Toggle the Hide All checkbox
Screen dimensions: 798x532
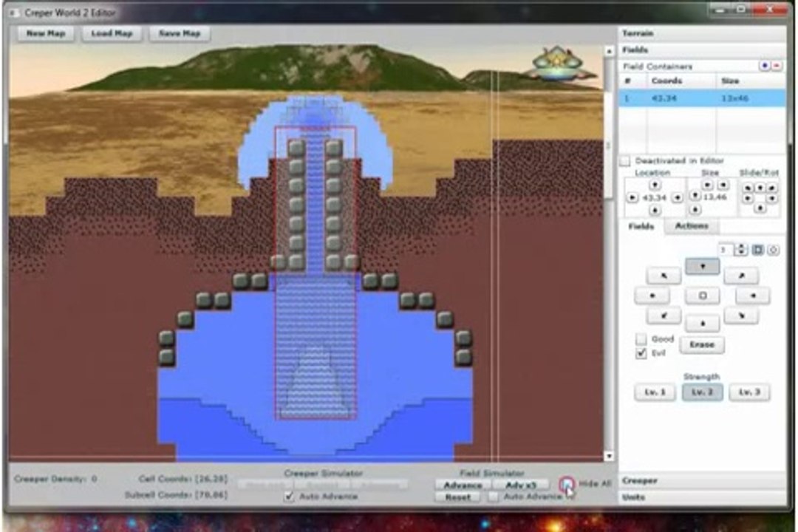(x=567, y=483)
